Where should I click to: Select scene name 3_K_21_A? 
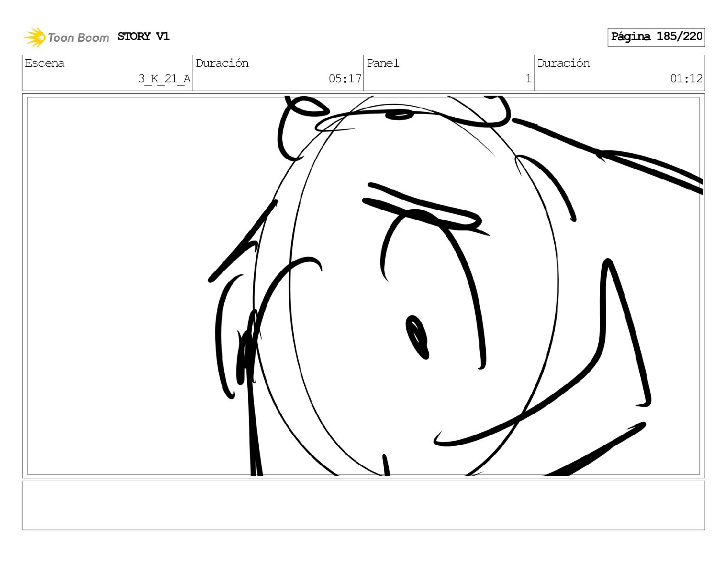tap(164, 79)
